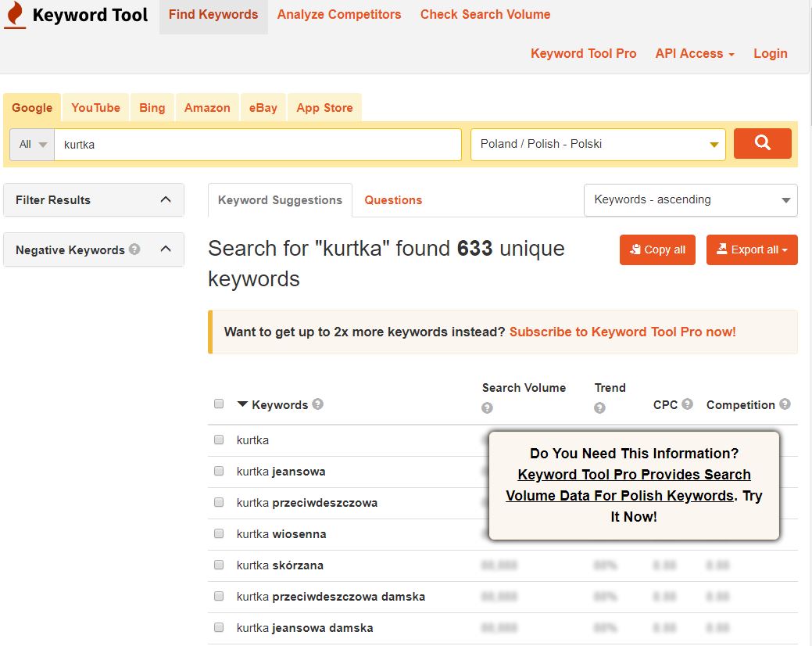Open the Negative Keywords help icon
Viewport: 812px width, 646px height.
pos(134,249)
